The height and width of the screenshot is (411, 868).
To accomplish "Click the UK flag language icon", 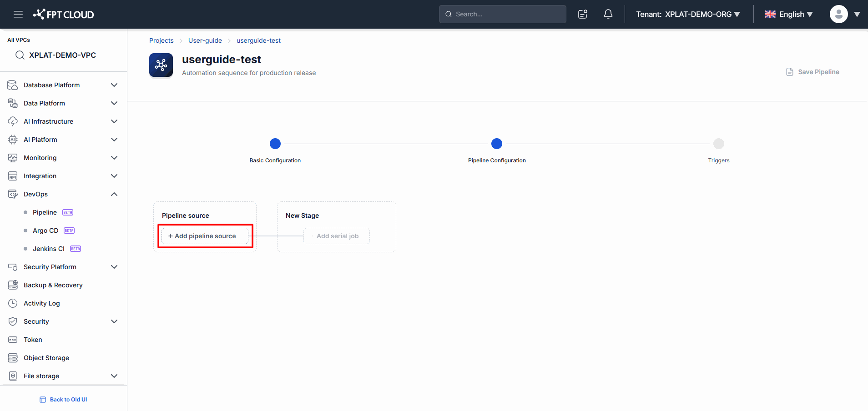I will point(770,14).
